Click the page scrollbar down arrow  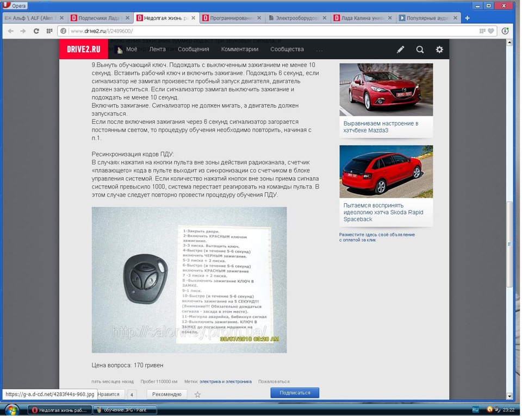509,396
